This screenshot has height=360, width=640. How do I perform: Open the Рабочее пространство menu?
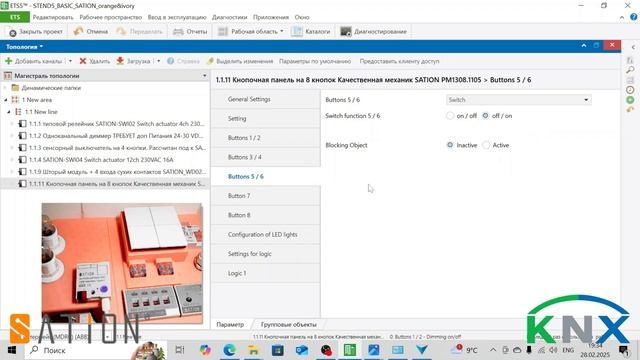(x=111, y=17)
